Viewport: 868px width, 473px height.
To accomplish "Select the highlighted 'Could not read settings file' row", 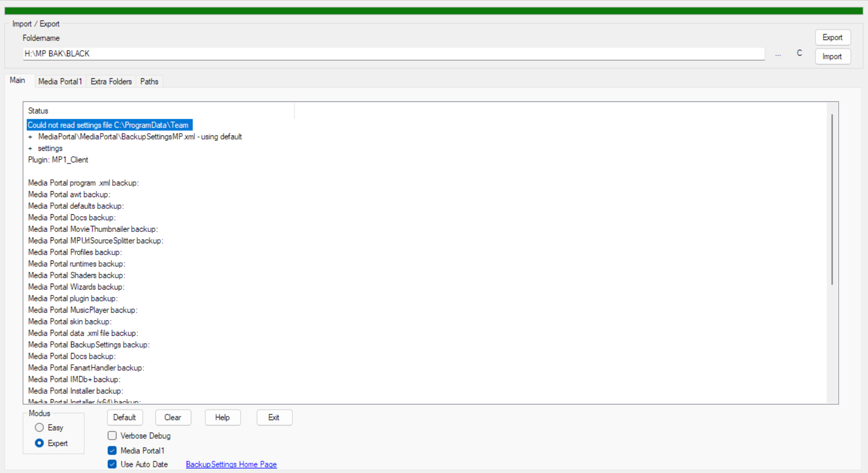I will tap(109, 125).
